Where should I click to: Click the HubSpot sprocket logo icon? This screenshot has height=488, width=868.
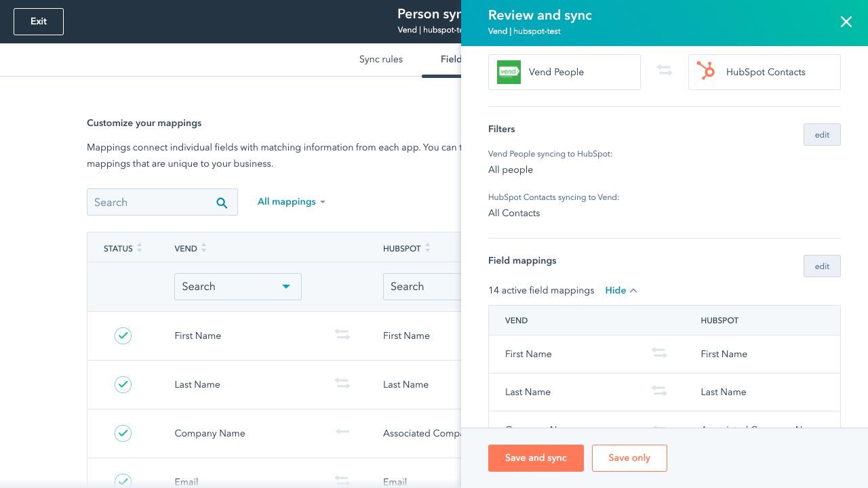coord(706,72)
